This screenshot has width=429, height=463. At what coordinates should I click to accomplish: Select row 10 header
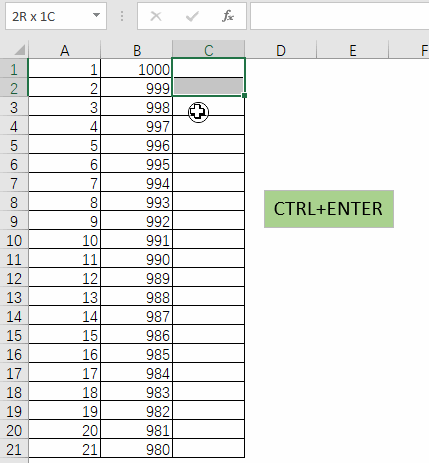click(x=14, y=240)
